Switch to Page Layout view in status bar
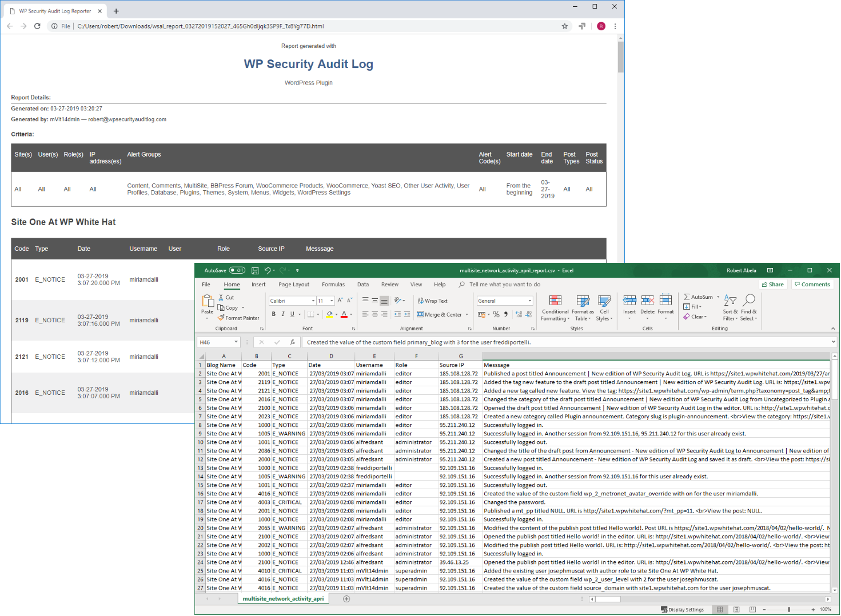Image resolution: width=841 pixels, height=616 pixels. point(736,610)
